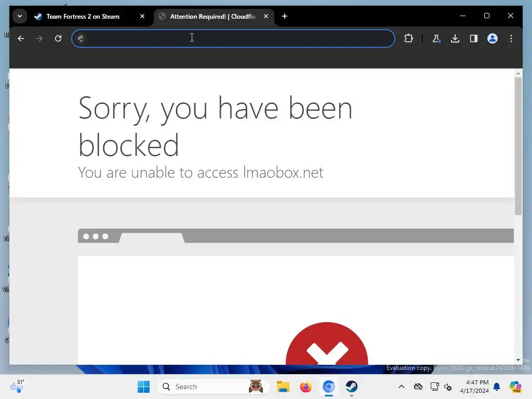Click the page vertical scrollbar thumb
The height and width of the screenshot is (399, 532).
(518, 146)
